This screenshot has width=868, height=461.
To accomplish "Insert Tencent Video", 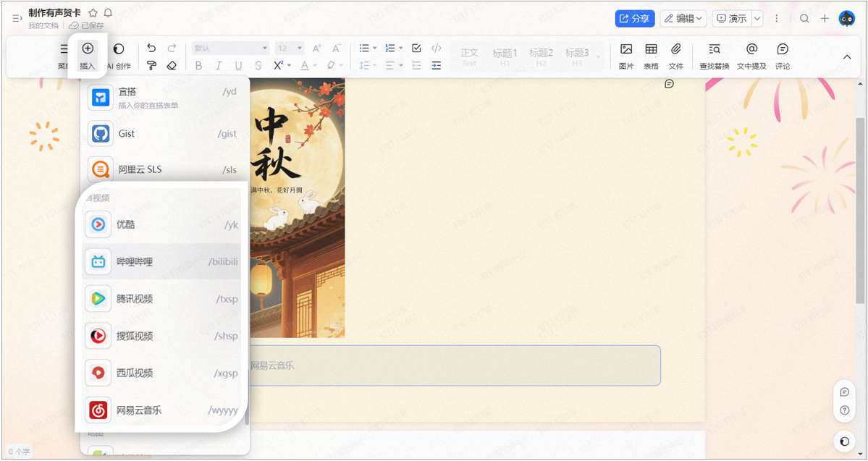I will 161,299.
